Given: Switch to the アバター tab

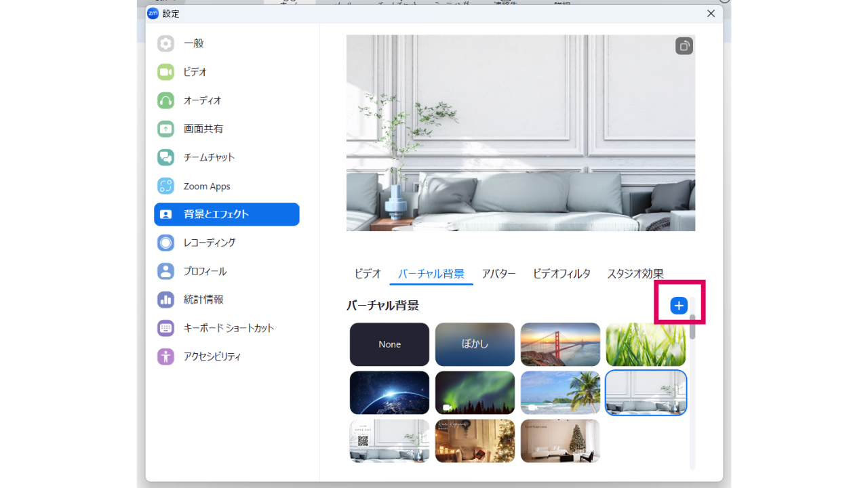Looking at the screenshot, I should pyautogui.click(x=498, y=274).
